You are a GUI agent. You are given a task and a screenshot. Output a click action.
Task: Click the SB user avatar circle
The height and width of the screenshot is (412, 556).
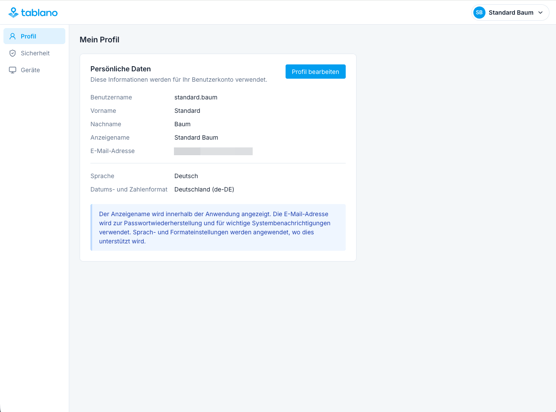point(479,13)
